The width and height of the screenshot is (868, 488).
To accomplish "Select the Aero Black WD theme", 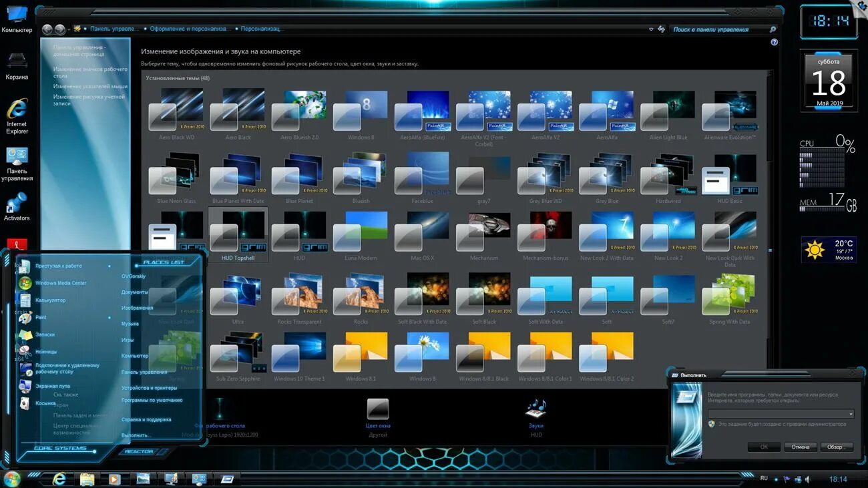I will click(177, 115).
